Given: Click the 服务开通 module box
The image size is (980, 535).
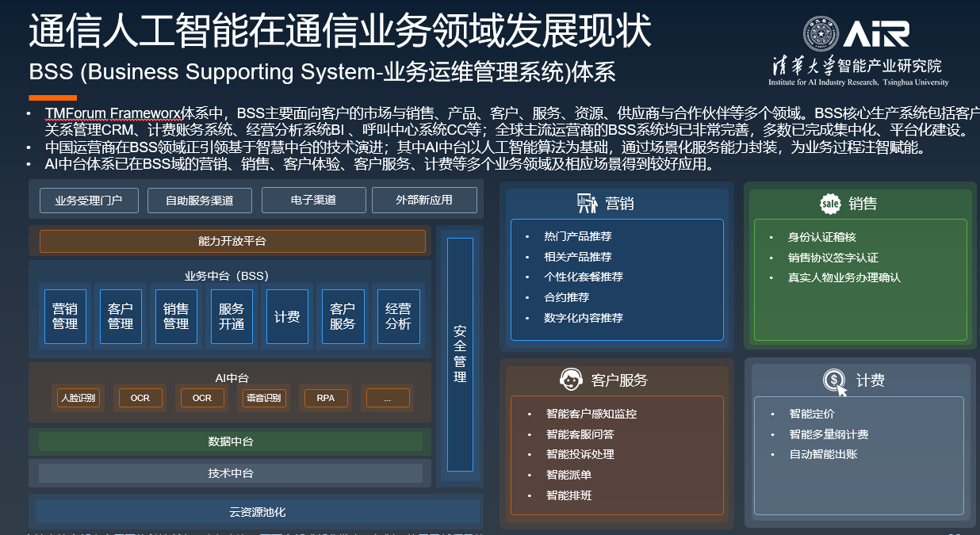Looking at the screenshot, I should coord(232,316).
